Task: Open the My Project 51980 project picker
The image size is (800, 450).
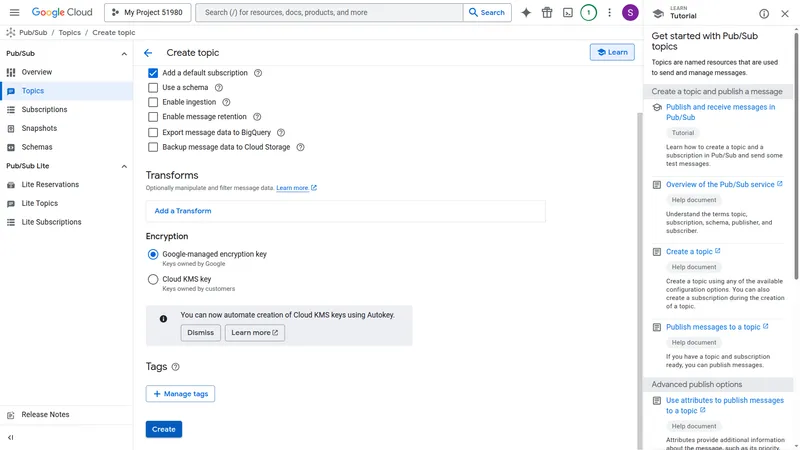Action: [x=147, y=12]
